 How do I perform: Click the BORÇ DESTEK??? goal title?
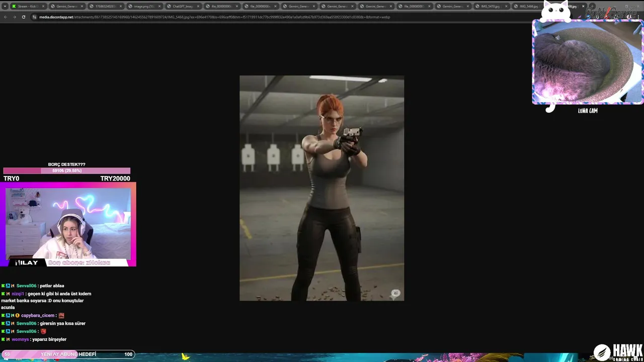pos(66,164)
